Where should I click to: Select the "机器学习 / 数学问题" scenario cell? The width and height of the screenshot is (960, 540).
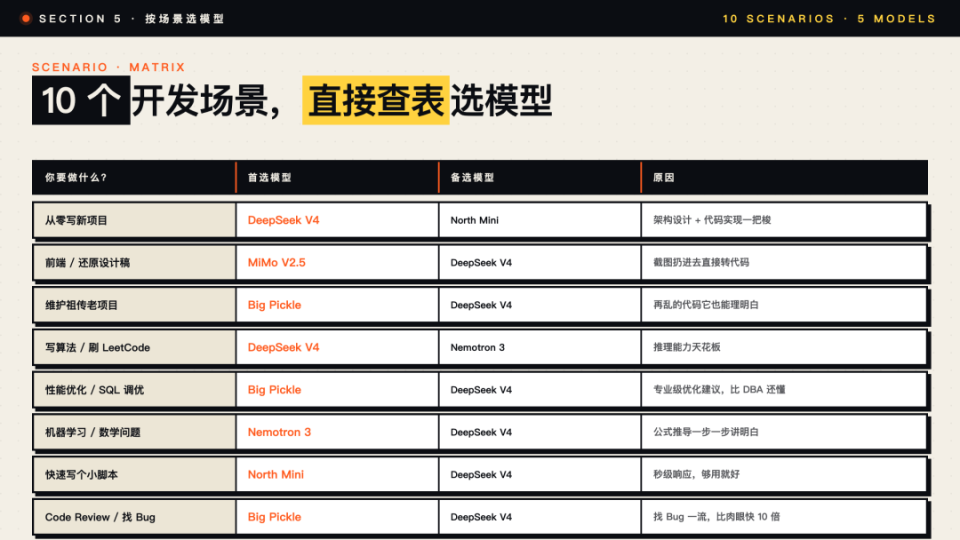[134, 432]
